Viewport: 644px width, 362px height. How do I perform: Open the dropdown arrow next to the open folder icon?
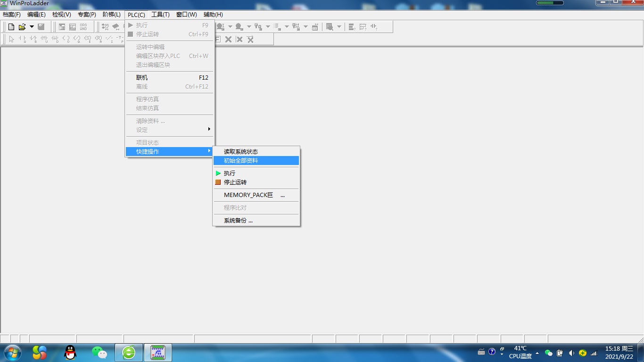tap(32, 27)
